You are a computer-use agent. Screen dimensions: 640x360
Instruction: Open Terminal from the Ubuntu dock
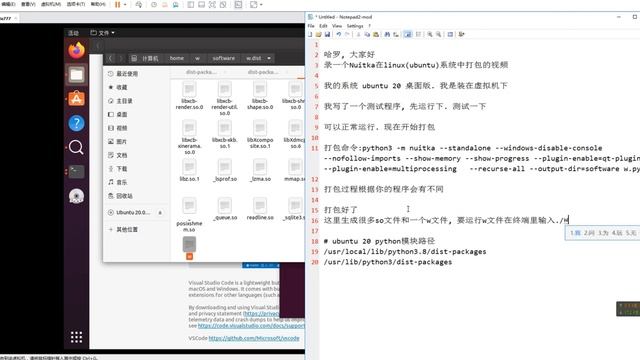pyautogui.click(x=76, y=171)
